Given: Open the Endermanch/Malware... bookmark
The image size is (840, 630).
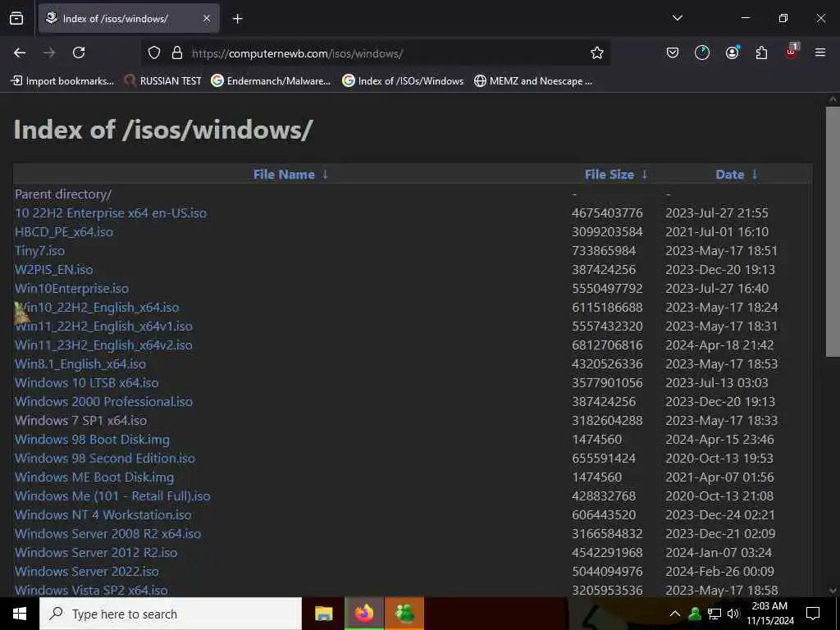Looking at the screenshot, I should pos(271,81).
